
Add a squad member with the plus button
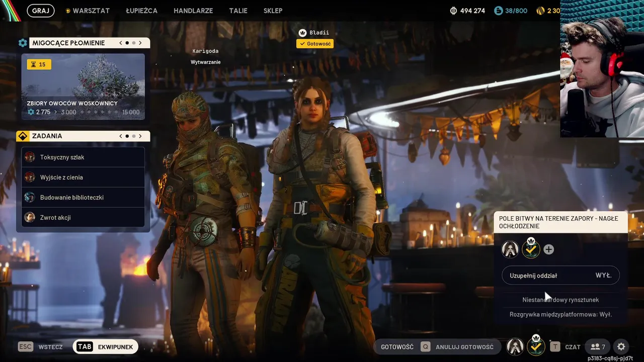click(x=549, y=249)
